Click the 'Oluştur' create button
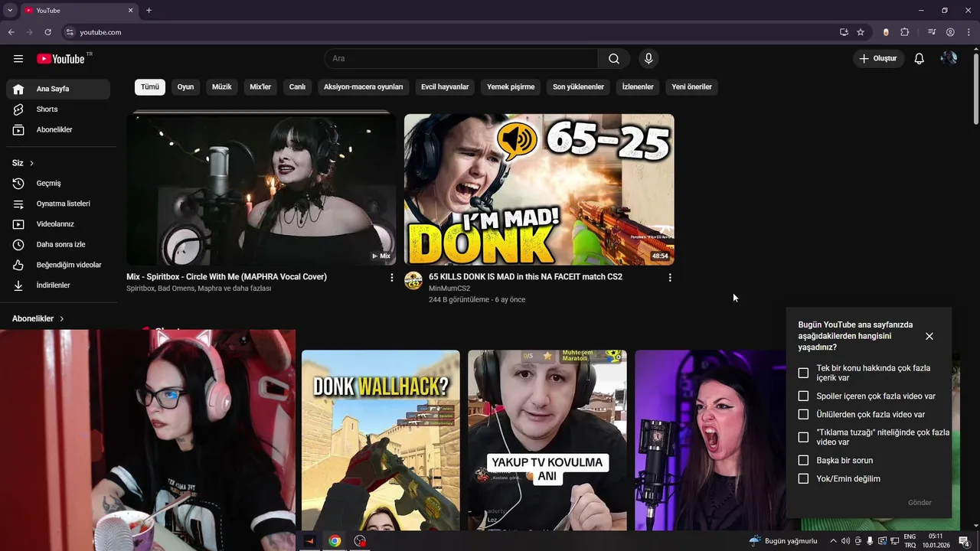The height and width of the screenshot is (551, 980). click(878, 59)
